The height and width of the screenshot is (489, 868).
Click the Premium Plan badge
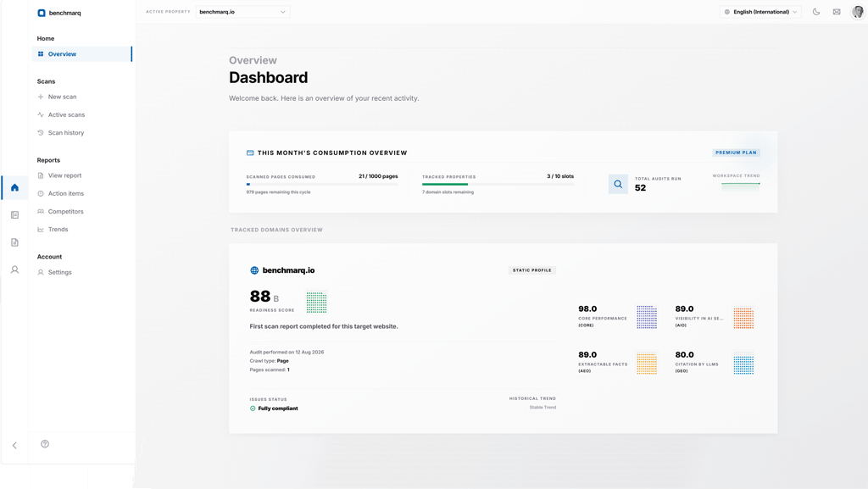pyautogui.click(x=736, y=153)
